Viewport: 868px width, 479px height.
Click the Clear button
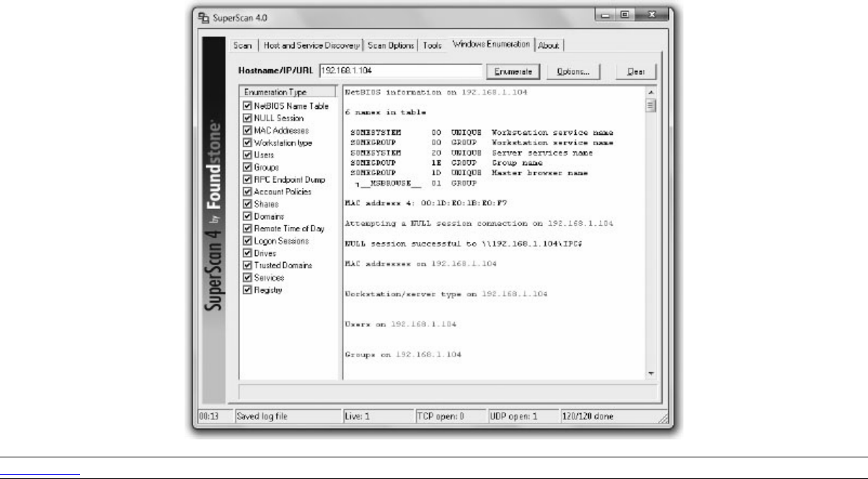(x=635, y=71)
